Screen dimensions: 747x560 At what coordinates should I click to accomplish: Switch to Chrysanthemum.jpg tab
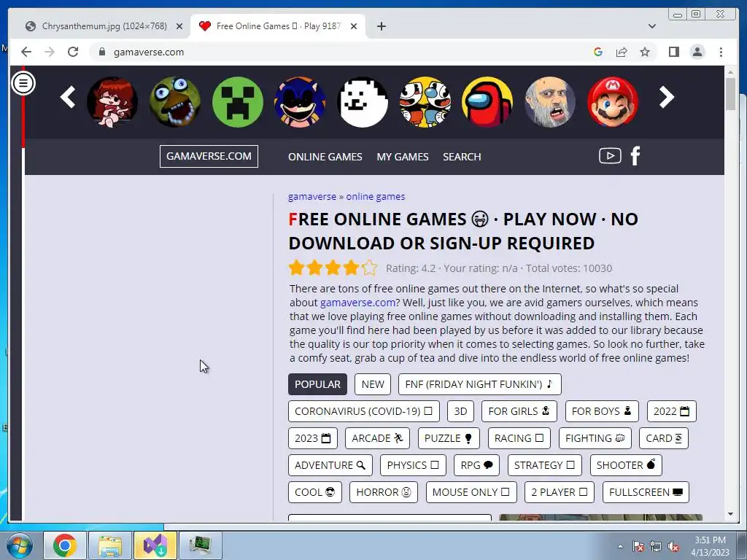pyautogui.click(x=105, y=26)
